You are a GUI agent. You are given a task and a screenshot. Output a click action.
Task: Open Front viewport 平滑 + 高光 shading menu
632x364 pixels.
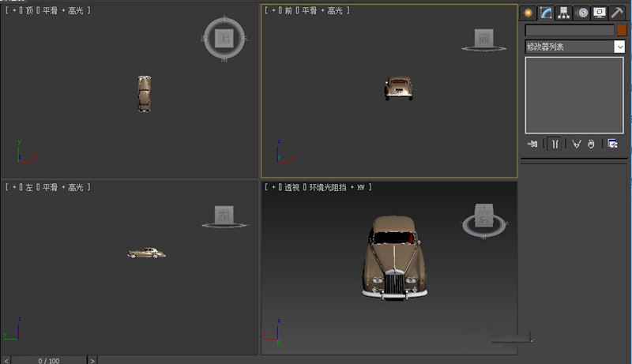click(x=322, y=10)
